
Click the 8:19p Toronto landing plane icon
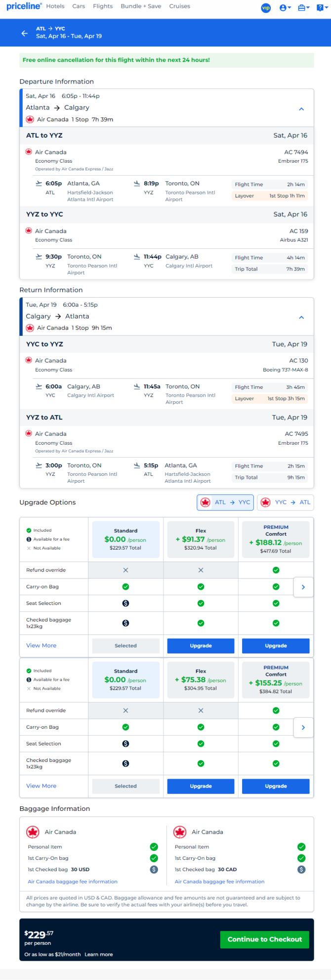point(137,184)
